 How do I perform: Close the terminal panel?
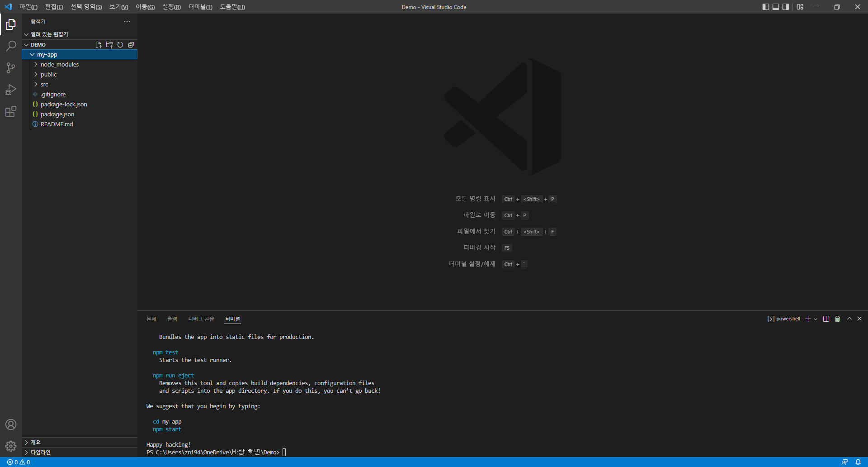860,319
